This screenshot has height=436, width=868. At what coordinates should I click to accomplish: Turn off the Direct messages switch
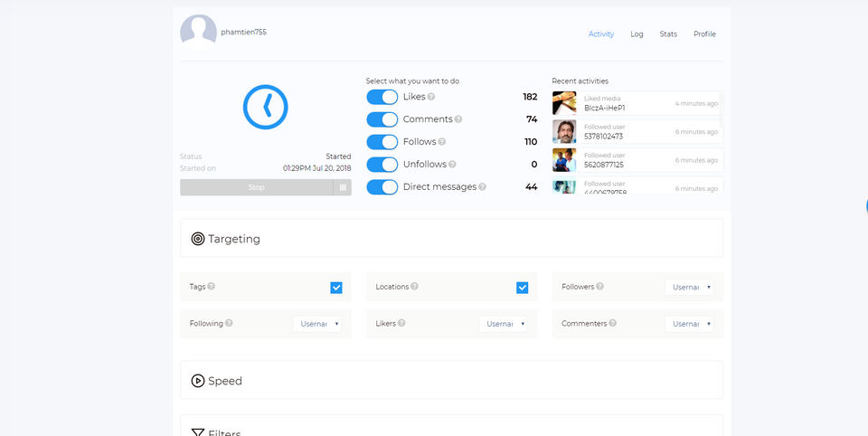382,187
